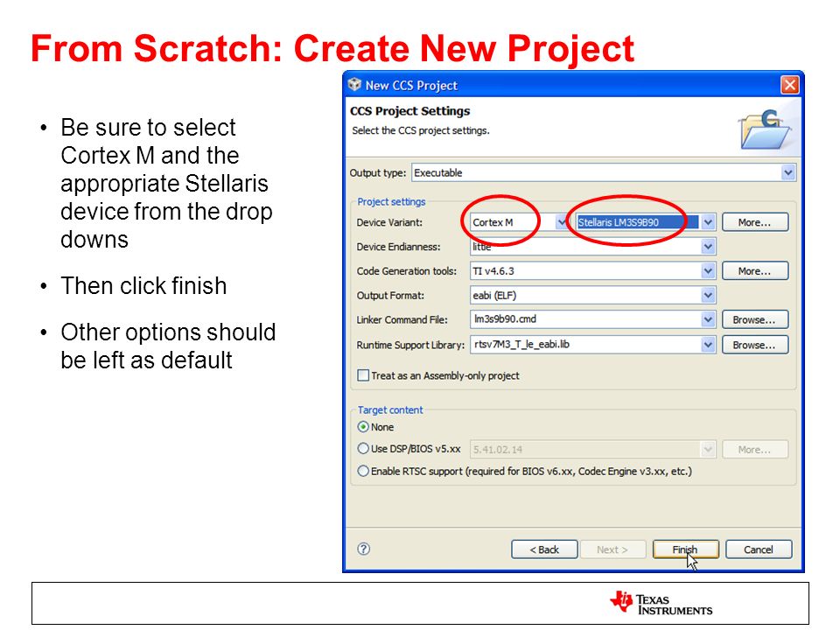Click the Then click finish bullet text
Image resolution: width=840 pixels, height=630 pixels.
pos(143,285)
